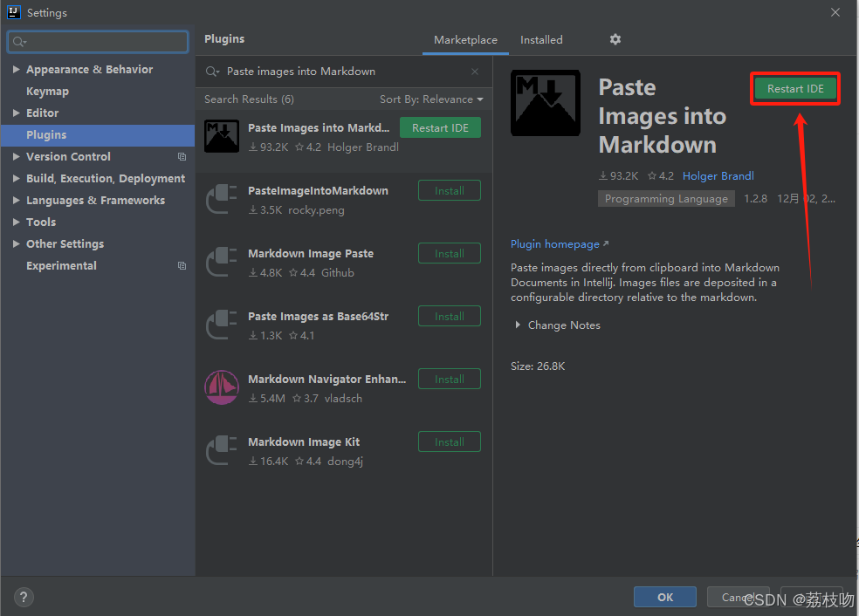Click the Size: 26.8K text
This screenshot has width=859, height=616.
point(538,366)
